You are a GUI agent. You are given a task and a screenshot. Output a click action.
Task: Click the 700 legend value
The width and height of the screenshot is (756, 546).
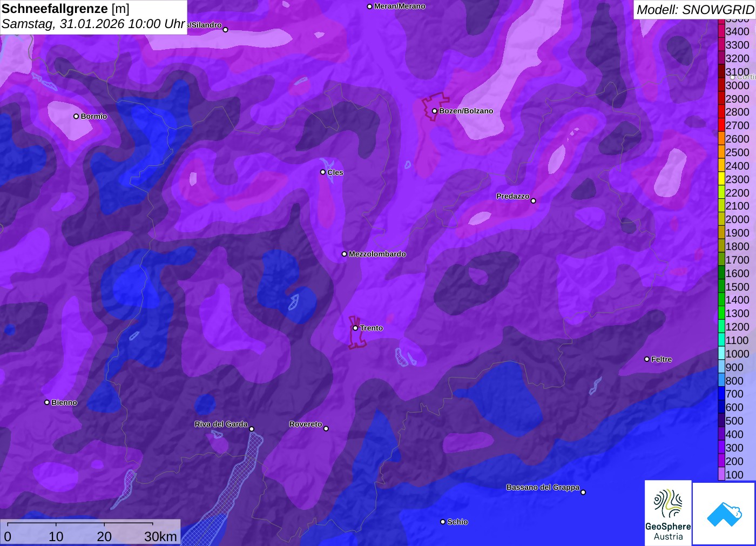coord(734,394)
